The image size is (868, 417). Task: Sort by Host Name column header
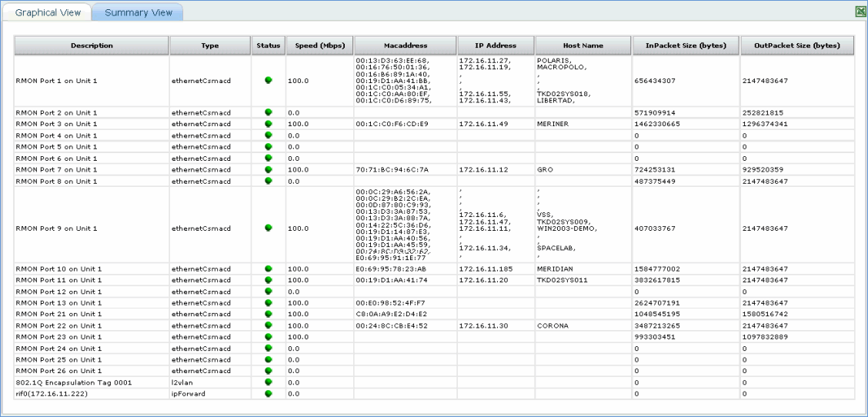pyautogui.click(x=583, y=45)
